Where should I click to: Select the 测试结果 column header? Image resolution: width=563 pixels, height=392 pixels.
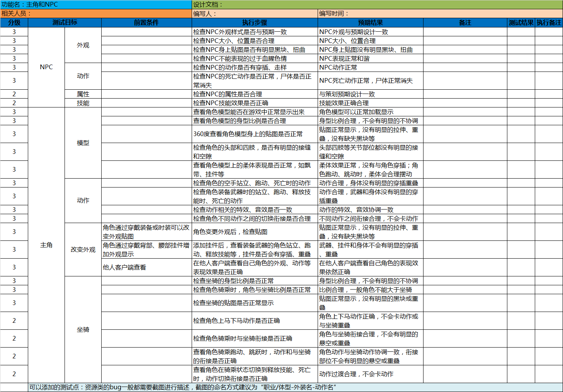(x=521, y=22)
